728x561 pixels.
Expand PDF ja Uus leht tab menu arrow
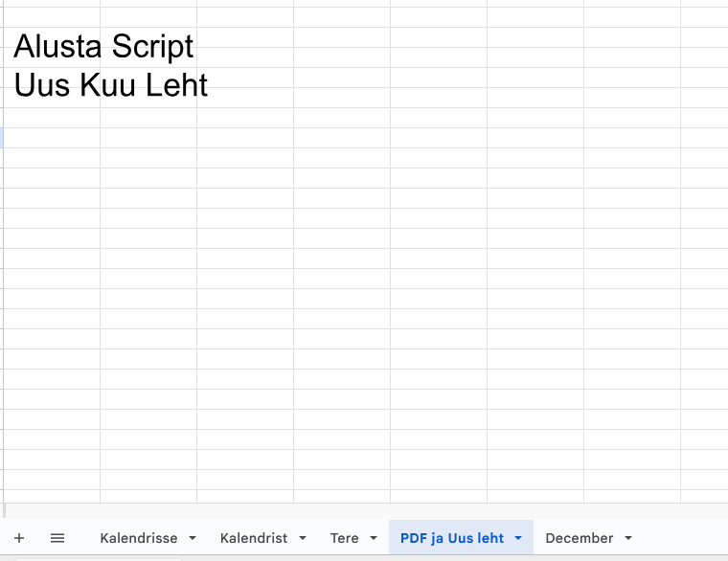pyautogui.click(x=518, y=538)
